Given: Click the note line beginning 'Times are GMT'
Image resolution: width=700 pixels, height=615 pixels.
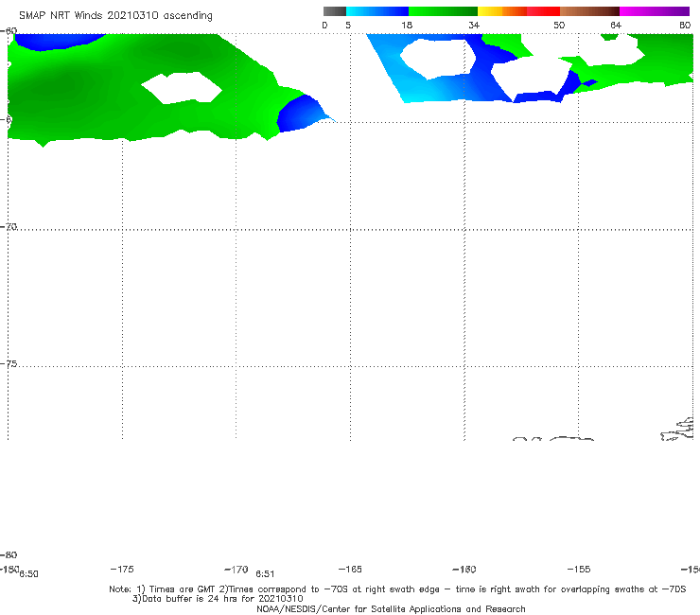Looking at the screenshot, I should pos(397,589).
